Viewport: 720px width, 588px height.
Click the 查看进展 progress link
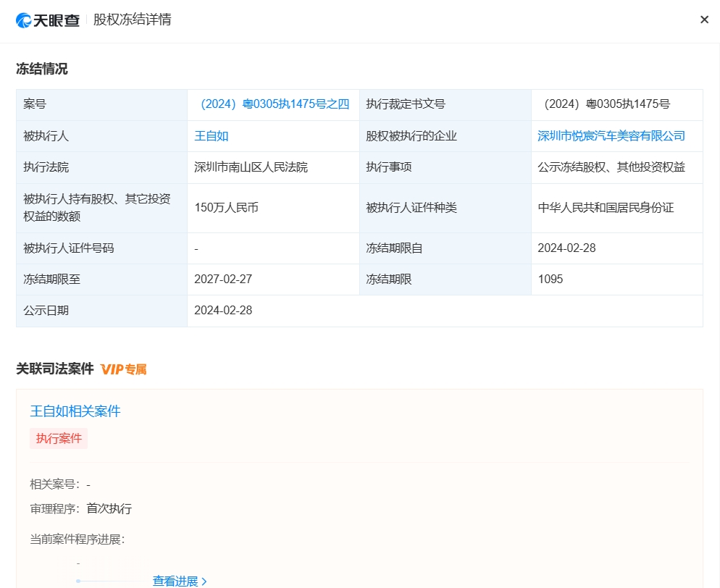pos(174,581)
